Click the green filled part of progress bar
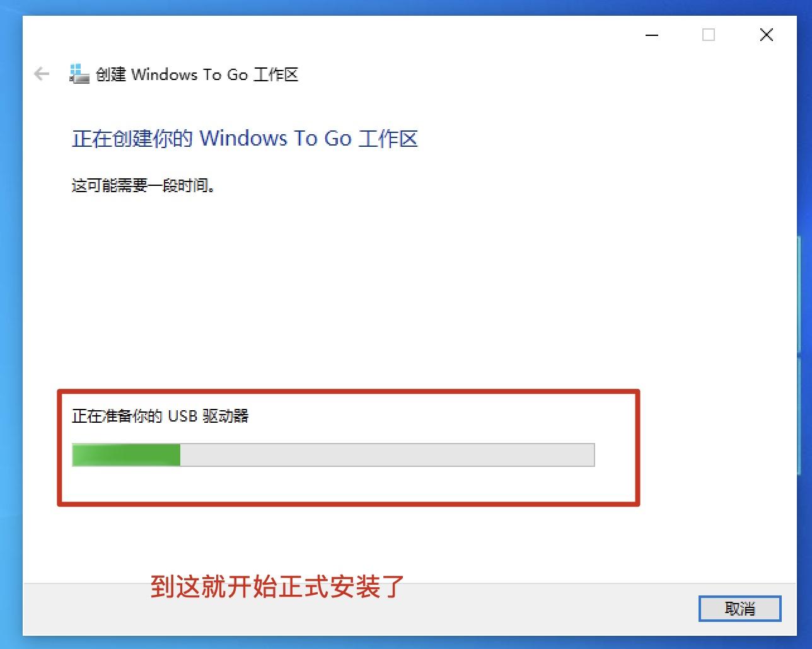The width and height of the screenshot is (812, 649). [x=126, y=455]
